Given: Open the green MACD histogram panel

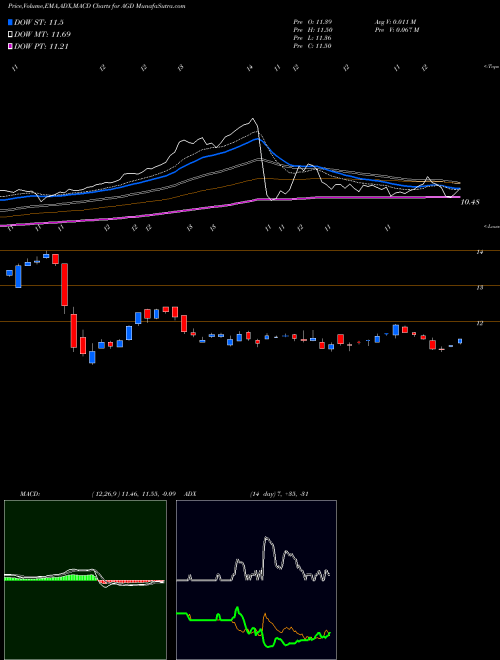Looking at the screenshot, I should click(x=85, y=580).
